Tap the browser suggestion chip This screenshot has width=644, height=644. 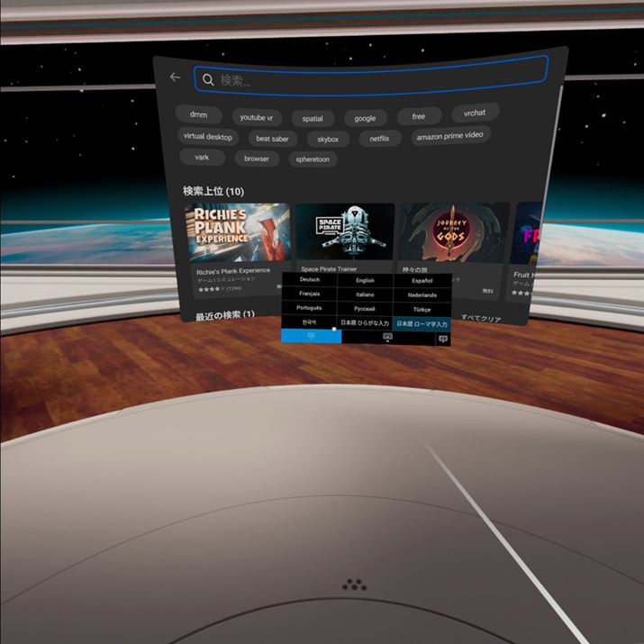(257, 159)
